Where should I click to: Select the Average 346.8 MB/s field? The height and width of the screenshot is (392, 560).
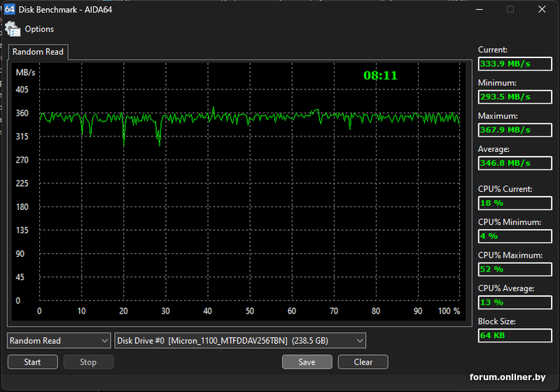pos(514,162)
